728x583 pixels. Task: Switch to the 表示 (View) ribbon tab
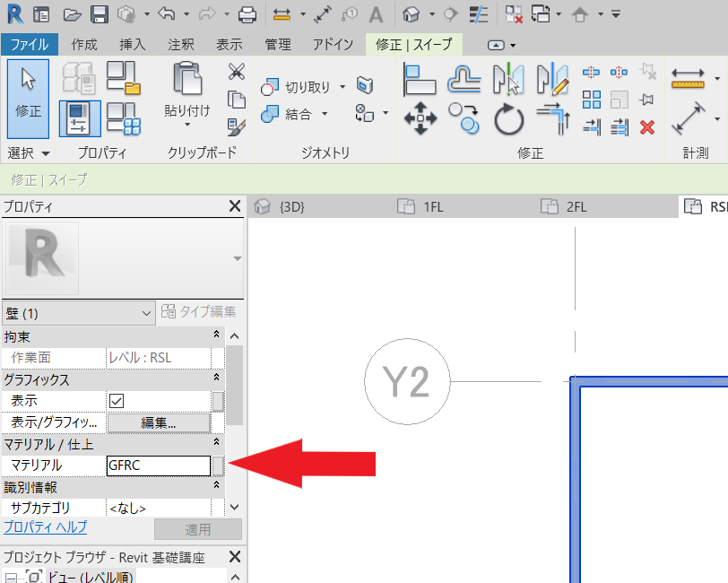[x=230, y=45]
